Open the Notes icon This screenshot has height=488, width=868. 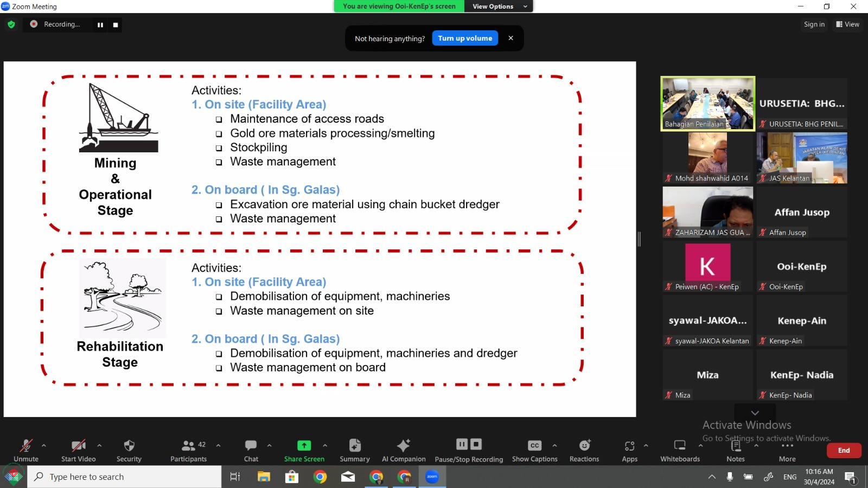pyautogui.click(x=736, y=446)
